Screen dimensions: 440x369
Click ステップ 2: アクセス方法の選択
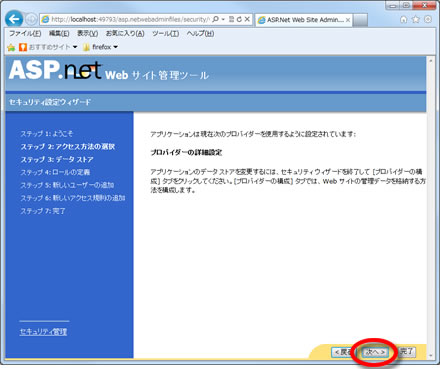point(68,147)
